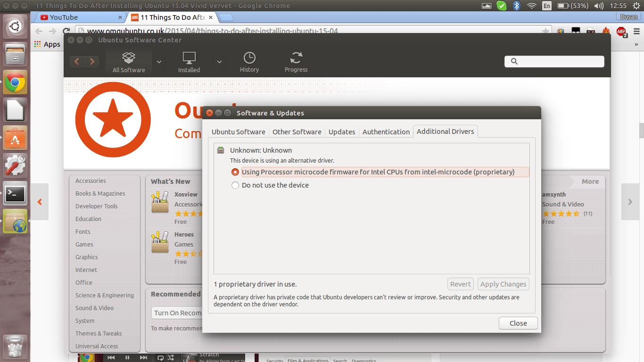Screen dimensions: 644x362
Task: Switch to the Authentication tab
Action: point(386,132)
